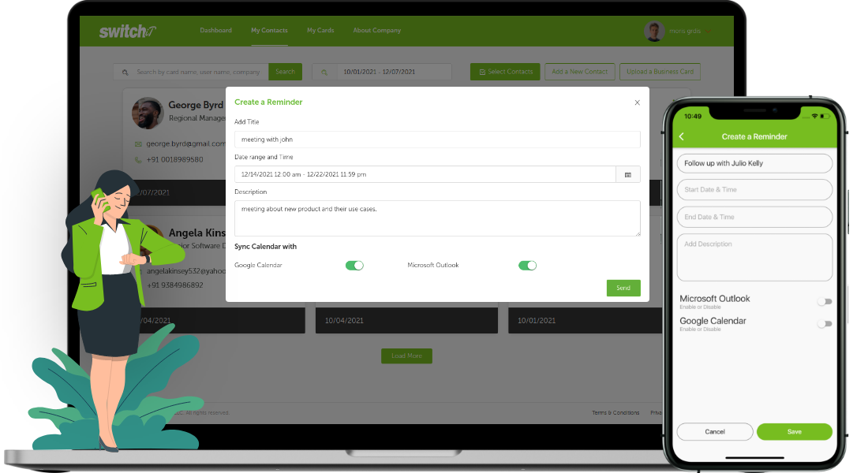Viewport: 868px width, 473px height.
Task: Go to the My Cards tab
Action: click(320, 30)
